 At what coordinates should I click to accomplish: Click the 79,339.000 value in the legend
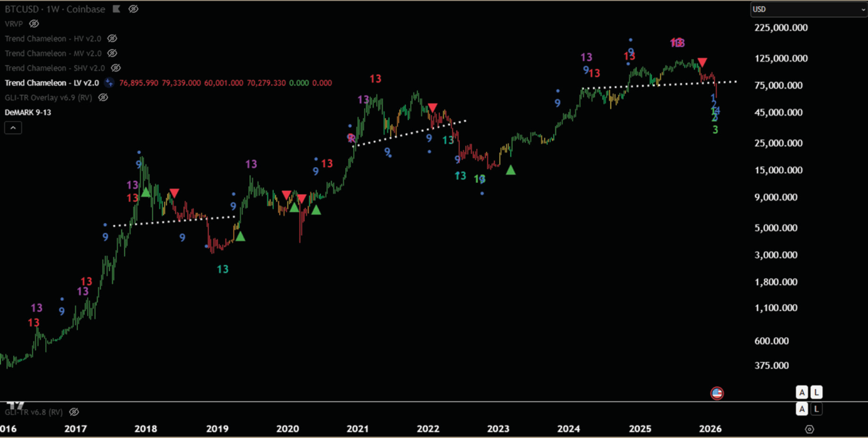pyautogui.click(x=181, y=83)
